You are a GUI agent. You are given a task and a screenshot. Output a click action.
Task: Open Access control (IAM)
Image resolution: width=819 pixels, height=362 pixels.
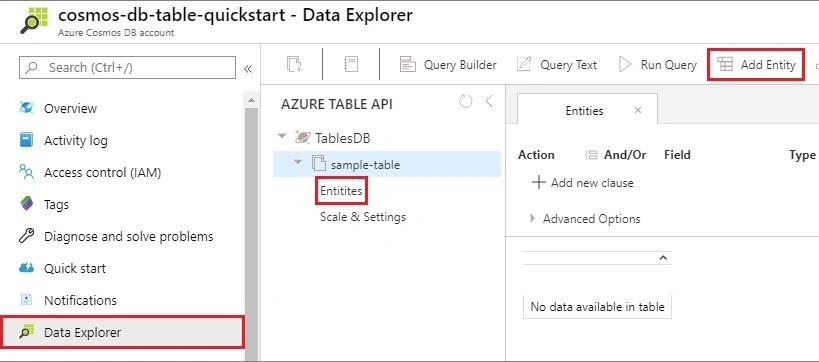[102, 172]
